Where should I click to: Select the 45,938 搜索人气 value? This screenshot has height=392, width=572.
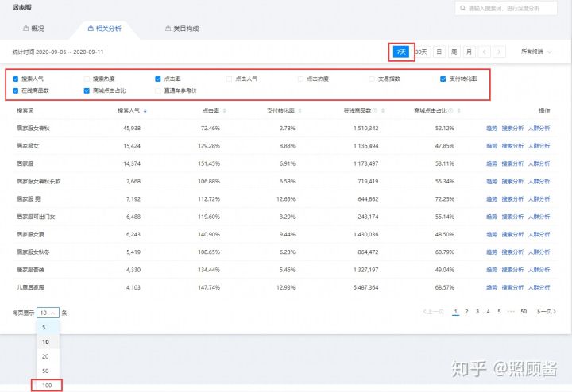click(x=132, y=129)
